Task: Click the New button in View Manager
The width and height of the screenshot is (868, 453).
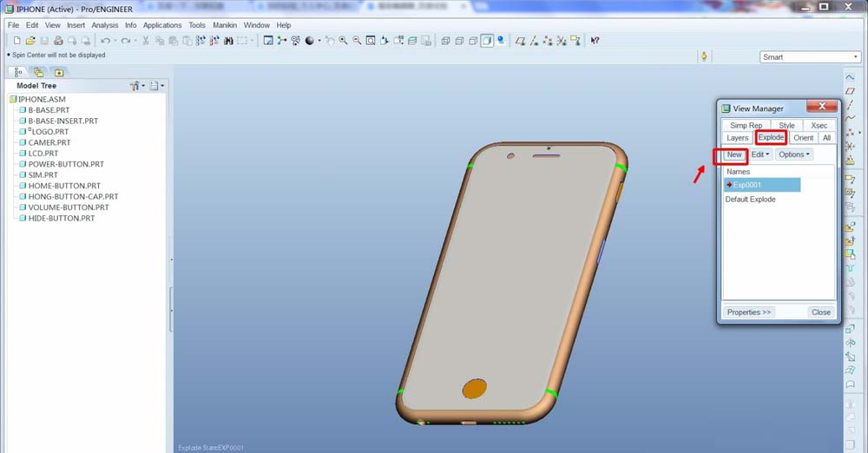Action: coord(734,154)
